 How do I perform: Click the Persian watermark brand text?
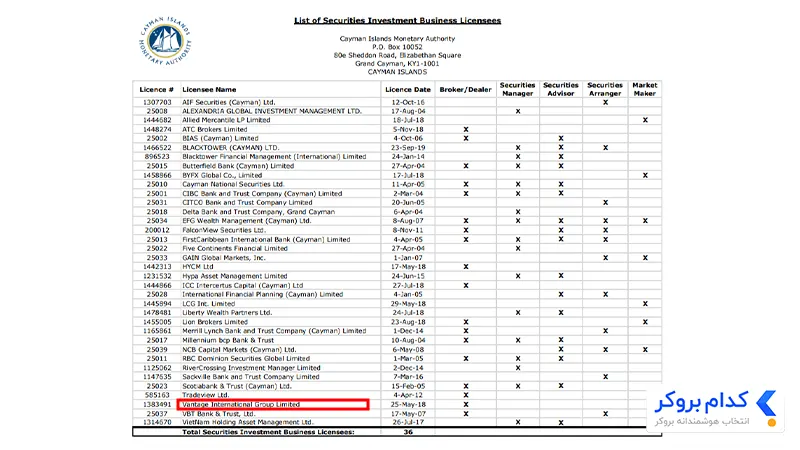tap(702, 402)
